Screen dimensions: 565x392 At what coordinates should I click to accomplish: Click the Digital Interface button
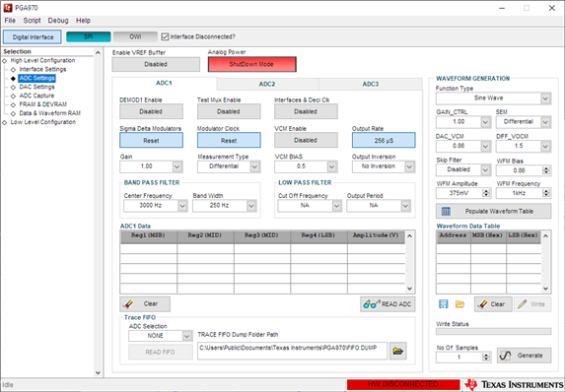tap(33, 36)
